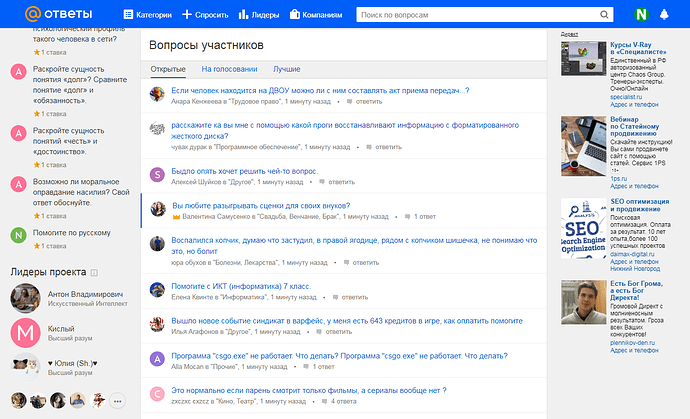The width and height of the screenshot is (690, 419).
Task: Open the question about ДВОУ and act
Action: (x=320, y=90)
